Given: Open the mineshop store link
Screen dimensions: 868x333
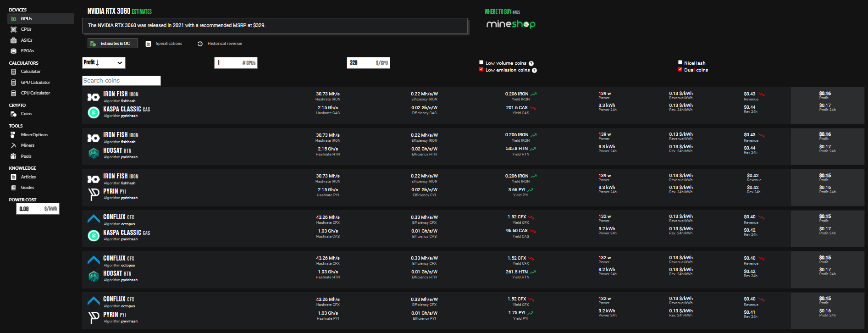Looking at the screenshot, I should pyautogui.click(x=510, y=24).
